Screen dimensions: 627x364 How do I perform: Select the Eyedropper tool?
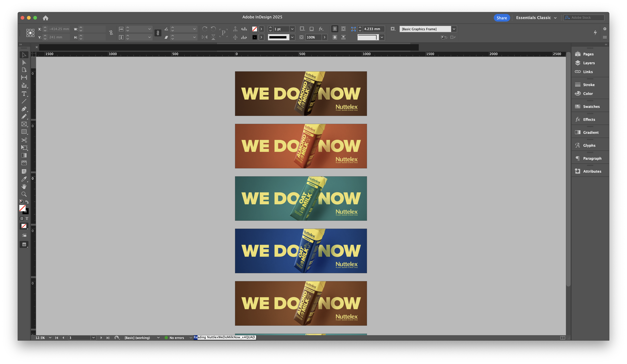(24, 179)
